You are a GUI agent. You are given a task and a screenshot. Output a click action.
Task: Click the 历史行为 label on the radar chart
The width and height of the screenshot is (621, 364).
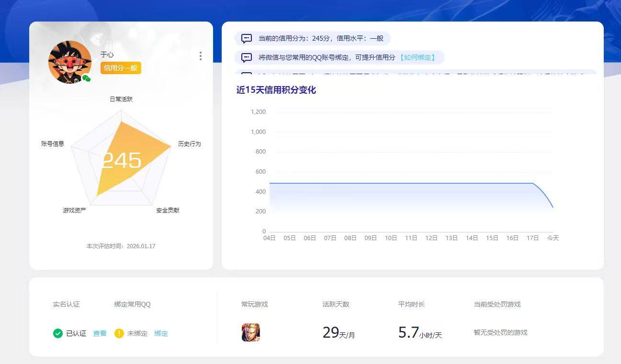pyautogui.click(x=190, y=143)
